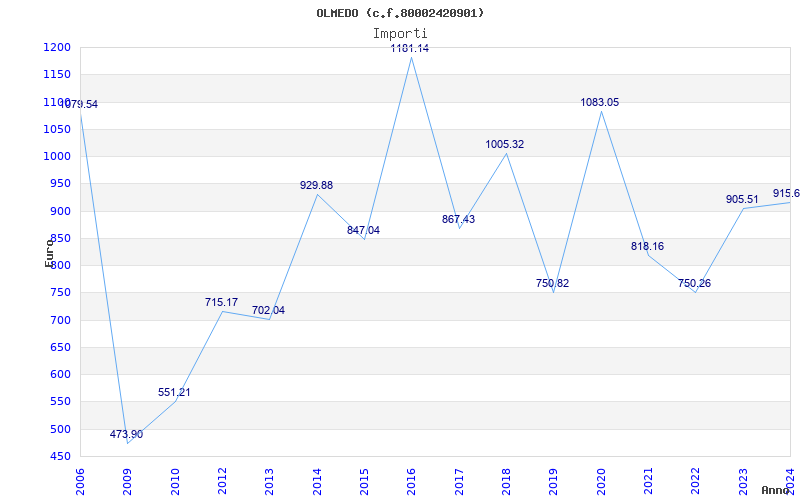The image size is (800, 500).
Task: Click the x-axis year 2006
Action: click(80, 482)
